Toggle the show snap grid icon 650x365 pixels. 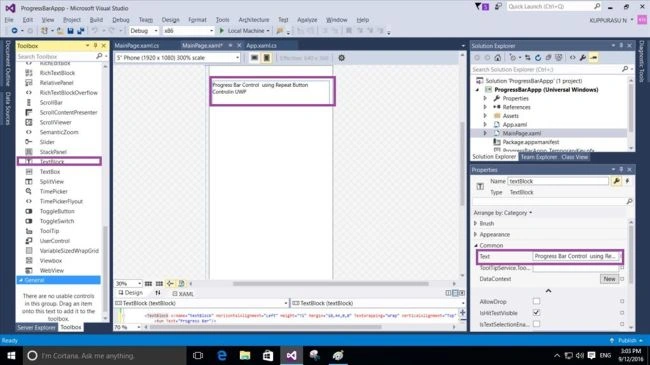148,284
